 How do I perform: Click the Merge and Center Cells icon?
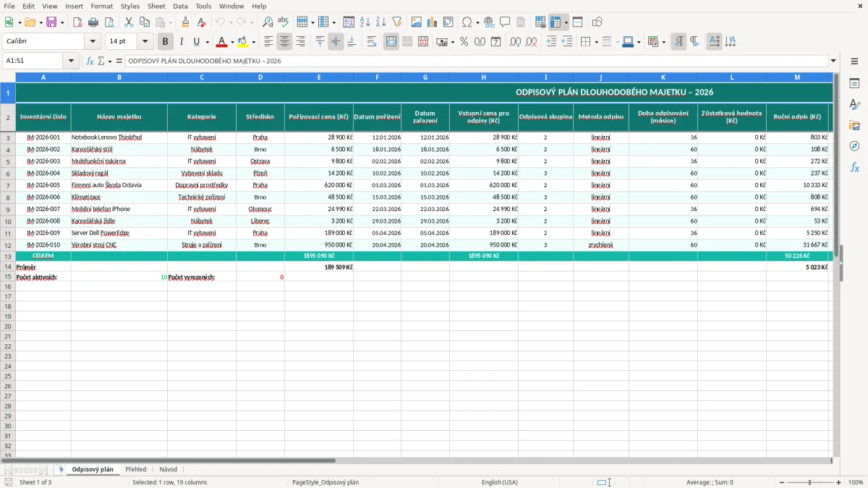[x=391, y=42]
